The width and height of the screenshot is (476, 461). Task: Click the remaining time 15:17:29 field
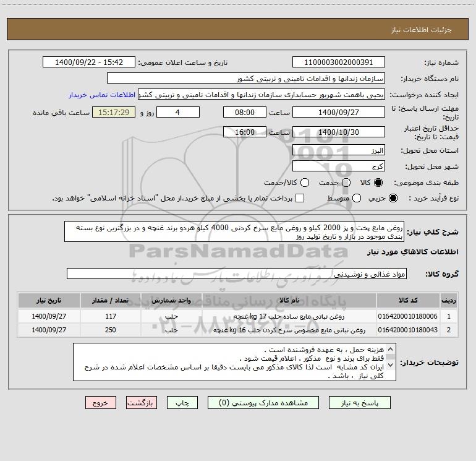[114, 112]
